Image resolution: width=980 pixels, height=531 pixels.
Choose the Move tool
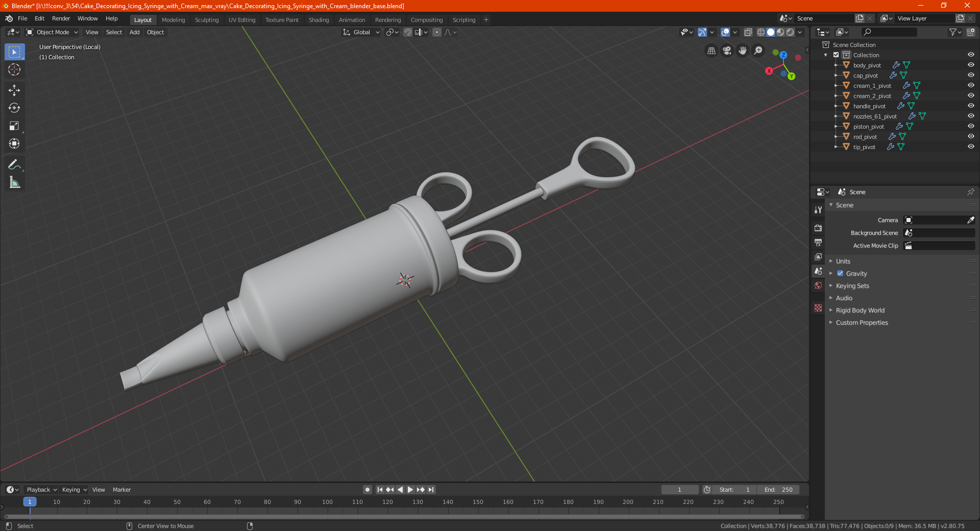(14, 90)
